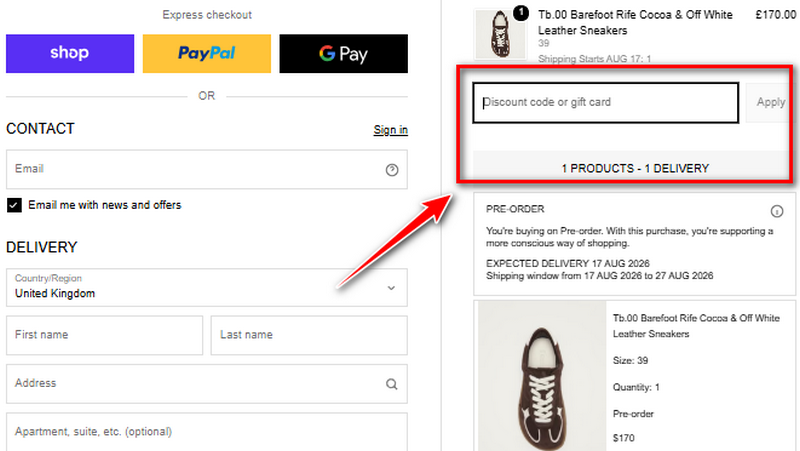Click the Apply discount button
The height and width of the screenshot is (451, 800).
click(770, 102)
